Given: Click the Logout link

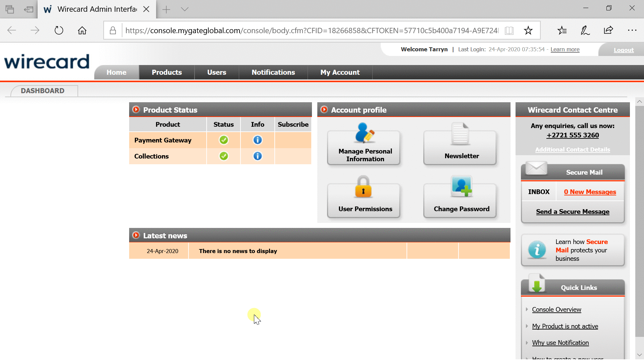Looking at the screenshot, I should (624, 50).
